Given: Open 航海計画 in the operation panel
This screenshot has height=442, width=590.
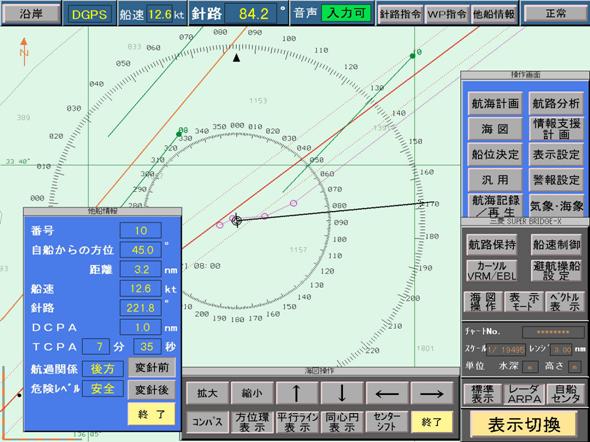Looking at the screenshot, I should pos(495,103).
